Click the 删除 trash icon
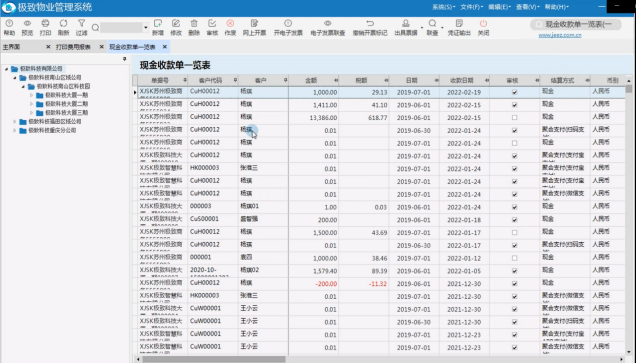The image size is (636, 364). pyautogui.click(x=194, y=24)
